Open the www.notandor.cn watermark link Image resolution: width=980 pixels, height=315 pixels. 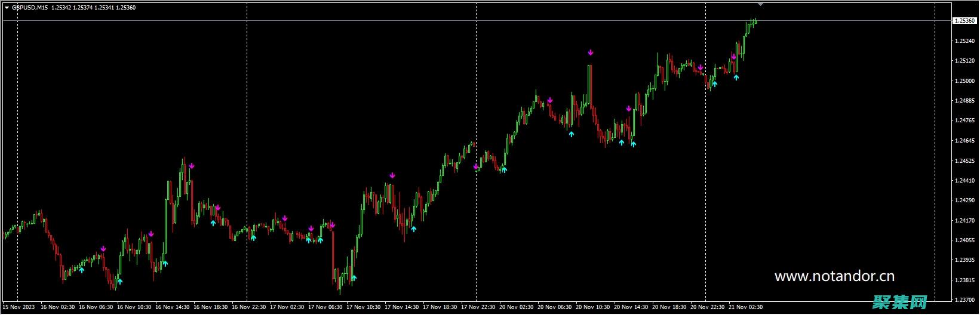(x=834, y=276)
